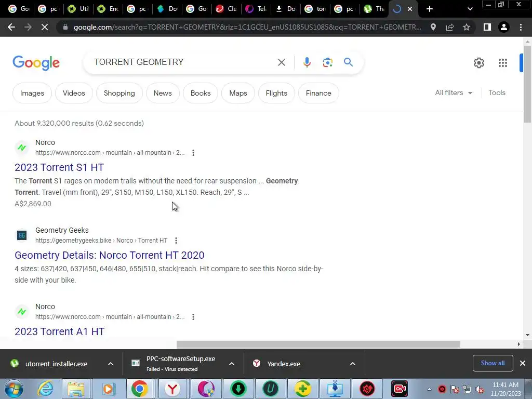Clear the search box text
532x399 pixels.
coord(281,62)
